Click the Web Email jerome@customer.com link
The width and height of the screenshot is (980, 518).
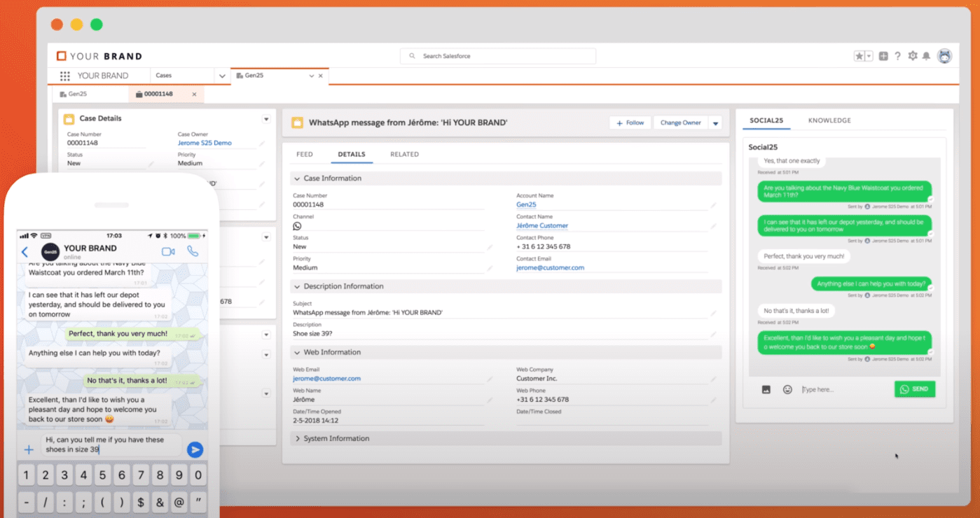pos(326,379)
